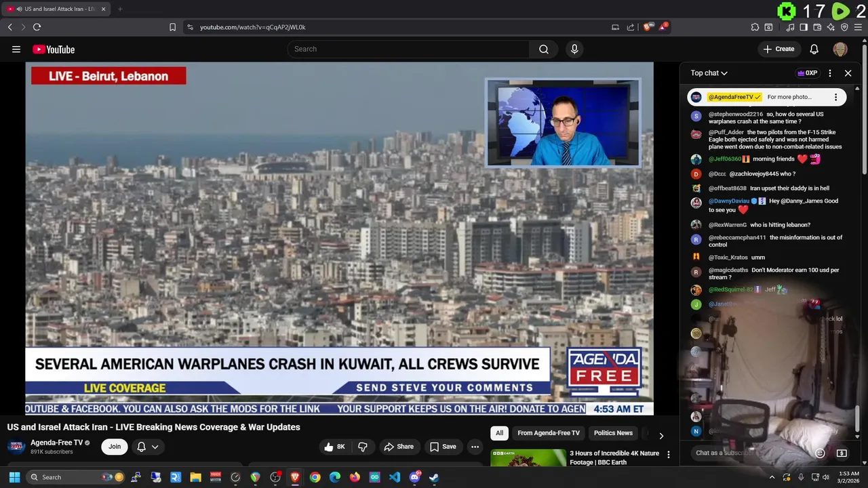Go back in the browser
The height and width of the screenshot is (488, 868).
point(9,27)
